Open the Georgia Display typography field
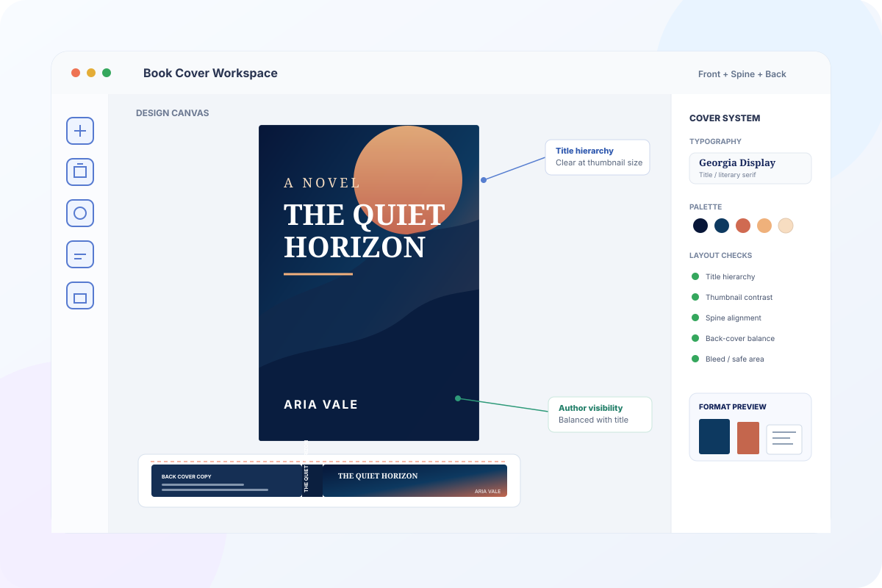Screen dimensions: 882x588 coord(750,168)
